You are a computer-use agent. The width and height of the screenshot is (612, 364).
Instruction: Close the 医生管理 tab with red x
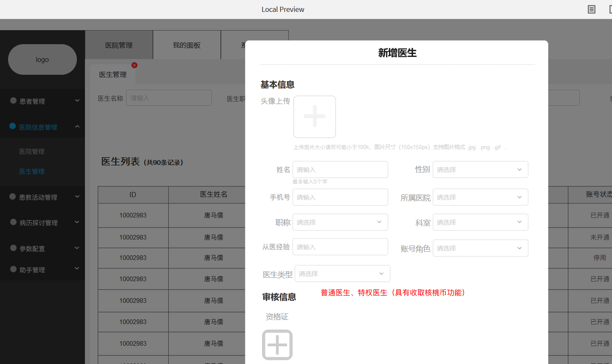(134, 65)
